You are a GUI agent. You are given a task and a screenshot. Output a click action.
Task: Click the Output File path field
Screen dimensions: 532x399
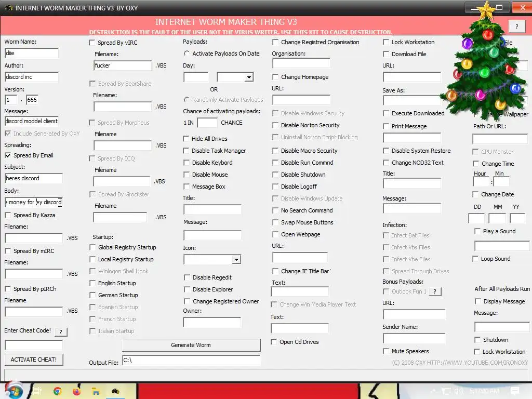point(191,361)
